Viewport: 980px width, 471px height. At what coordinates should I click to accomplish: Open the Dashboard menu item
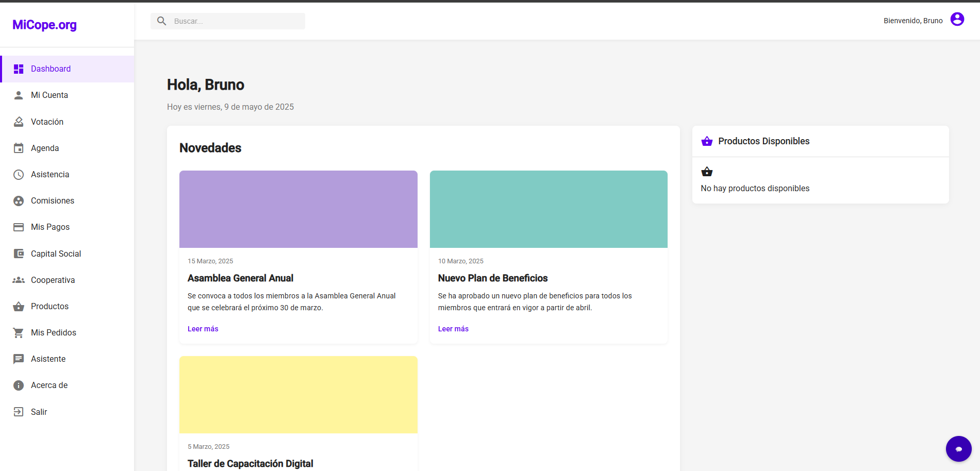click(51, 69)
